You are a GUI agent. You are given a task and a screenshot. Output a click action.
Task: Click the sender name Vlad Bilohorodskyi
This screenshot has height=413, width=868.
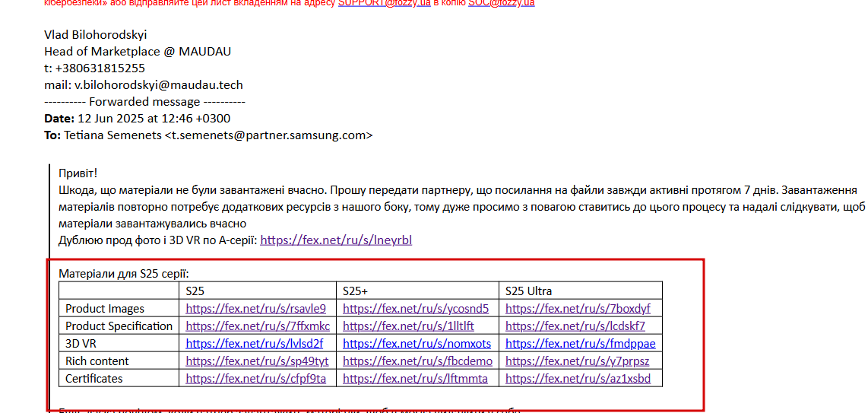click(96, 35)
